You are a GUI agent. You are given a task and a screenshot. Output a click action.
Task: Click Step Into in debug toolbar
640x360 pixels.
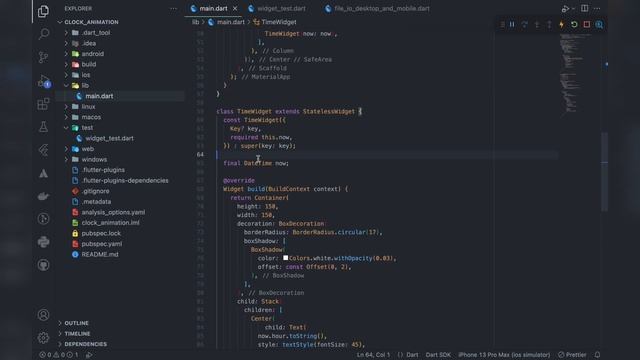[x=537, y=24]
